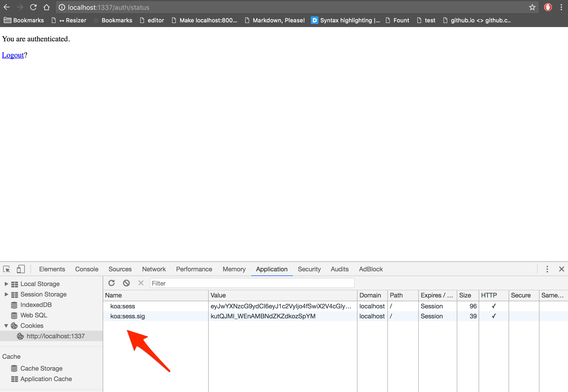Open the browser home page icon

46,7
